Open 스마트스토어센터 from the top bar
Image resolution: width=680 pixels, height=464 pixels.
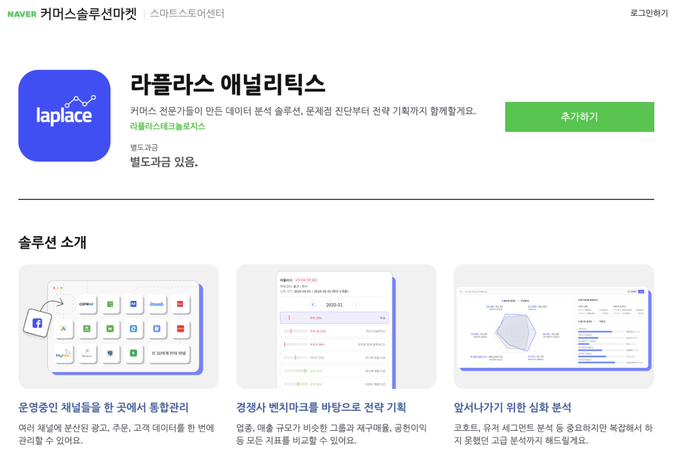187,14
